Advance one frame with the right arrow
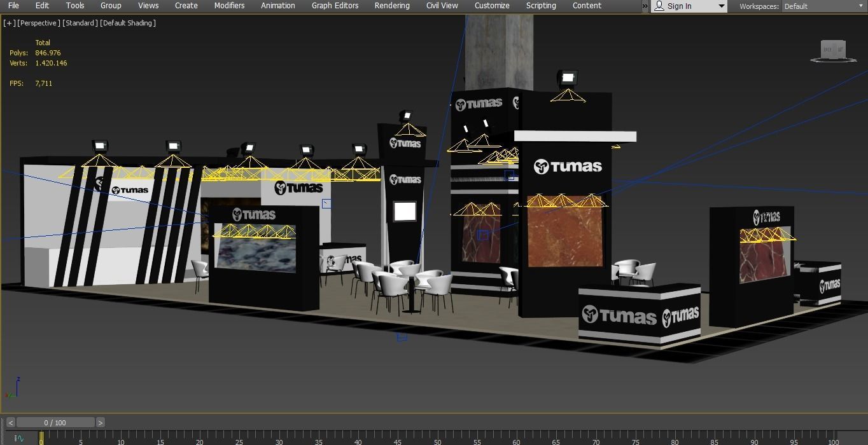Screen dimensions: 868x445 [x=100, y=422]
